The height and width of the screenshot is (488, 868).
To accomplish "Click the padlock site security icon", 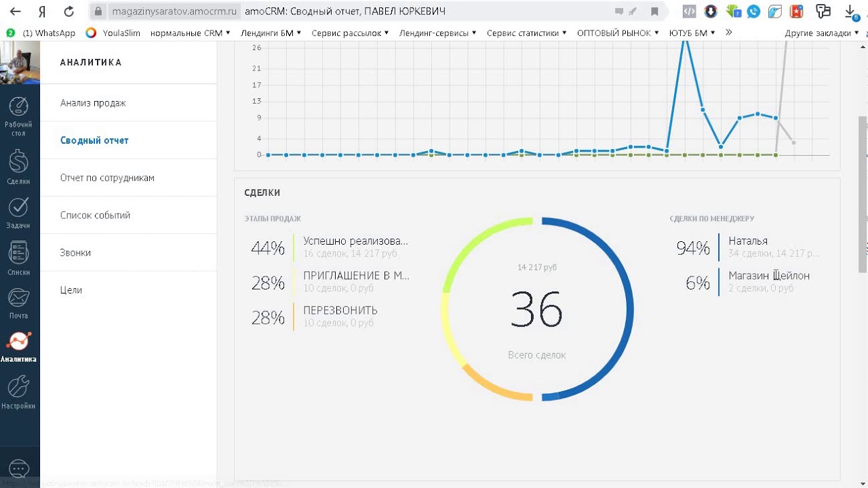I will tap(99, 12).
